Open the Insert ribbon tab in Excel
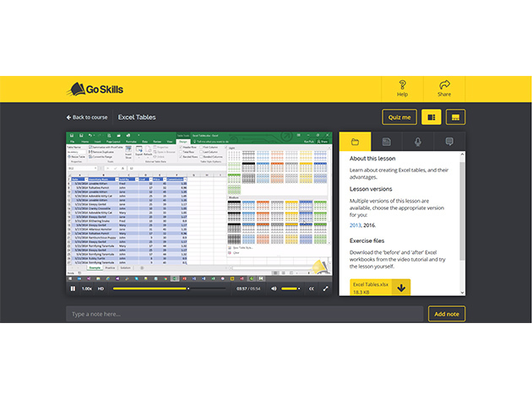Image resolution: width=532 pixels, height=399 pixels. 97,142
